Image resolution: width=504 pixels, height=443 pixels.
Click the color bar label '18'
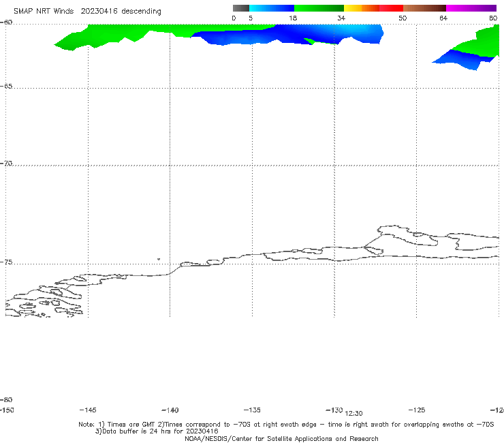293,18
